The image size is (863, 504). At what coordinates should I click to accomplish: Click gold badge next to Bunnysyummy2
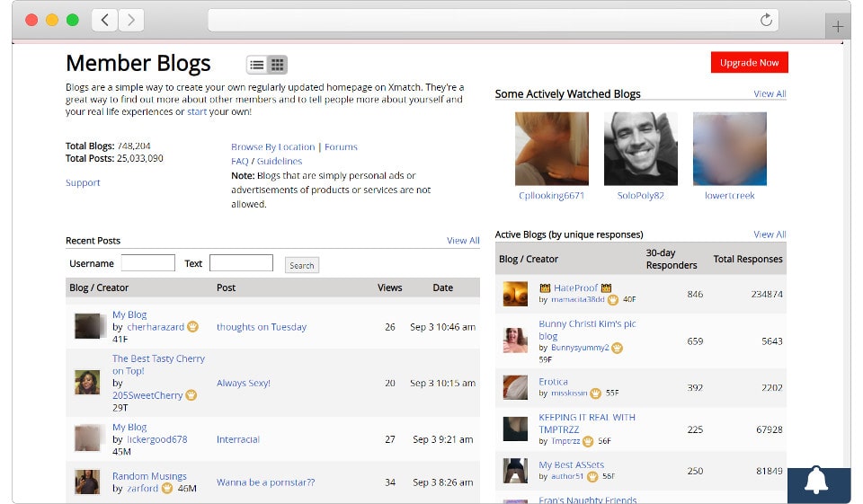pos(618,348)
